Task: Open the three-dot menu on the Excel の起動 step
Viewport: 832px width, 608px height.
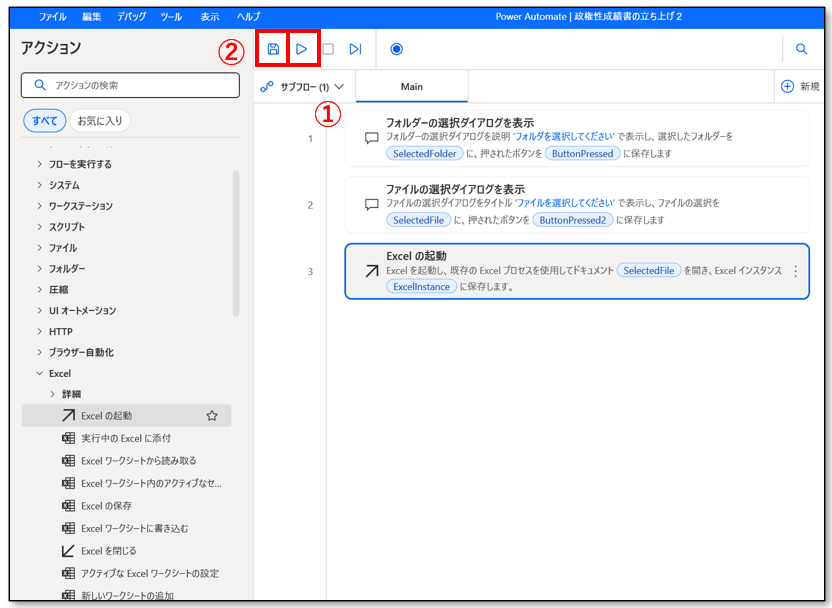Action: tap(796, 271)
